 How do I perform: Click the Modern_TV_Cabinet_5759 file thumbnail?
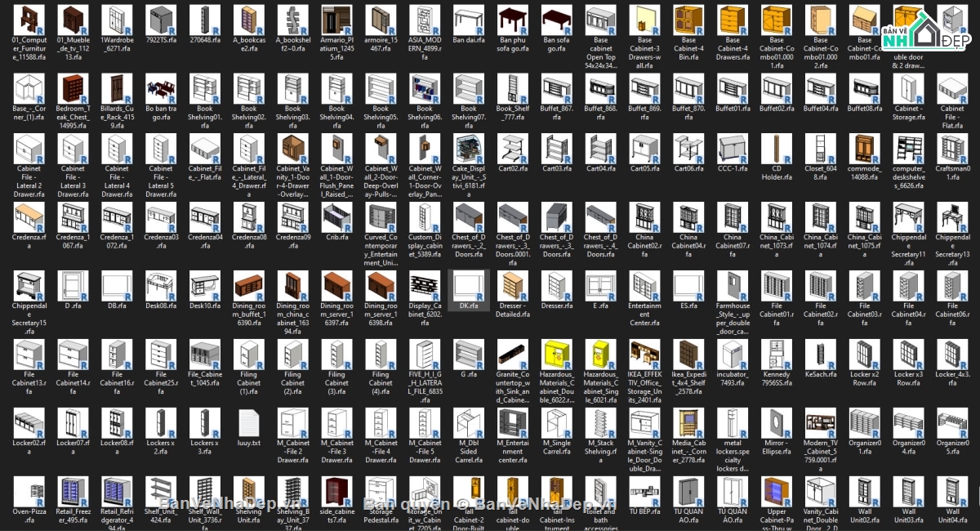click(x=820, y=423)
